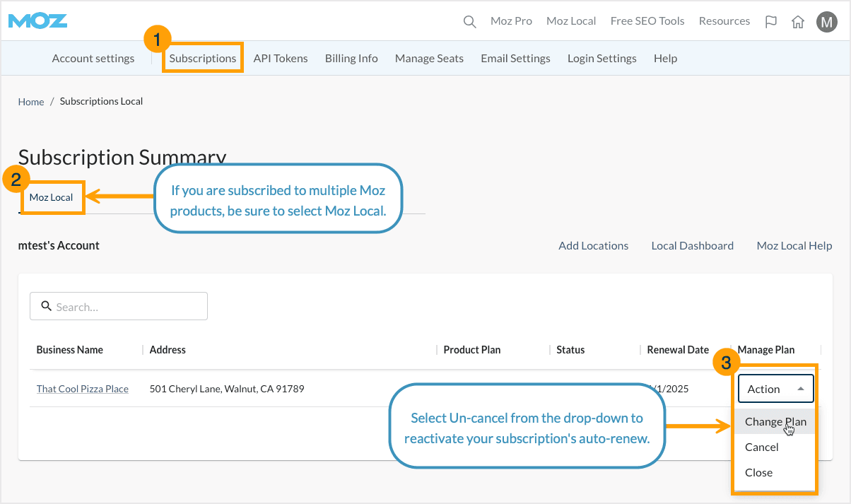Click the Moz logo in the header

coord(37,20)
